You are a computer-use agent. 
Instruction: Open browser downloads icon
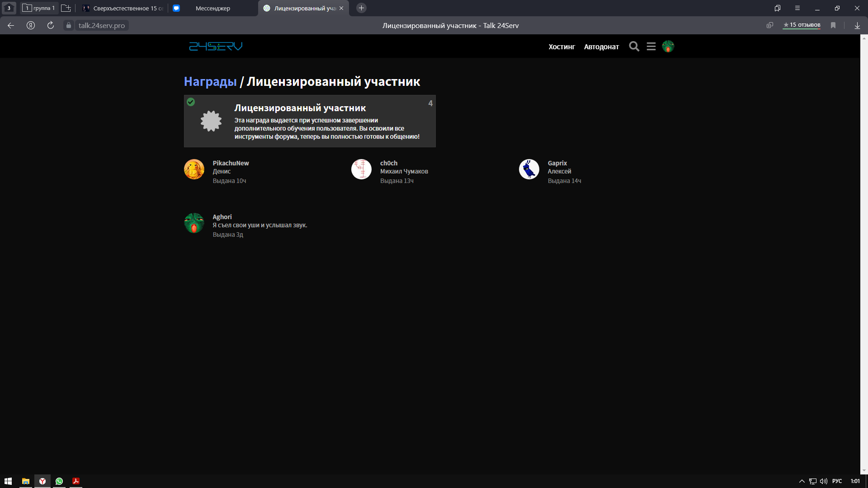tap(857, 25)
